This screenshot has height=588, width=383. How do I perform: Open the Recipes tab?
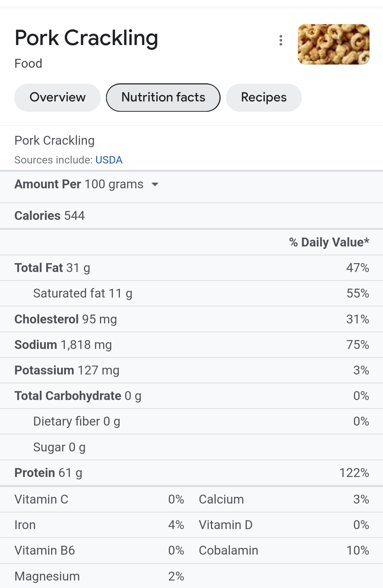coord(264,98)
